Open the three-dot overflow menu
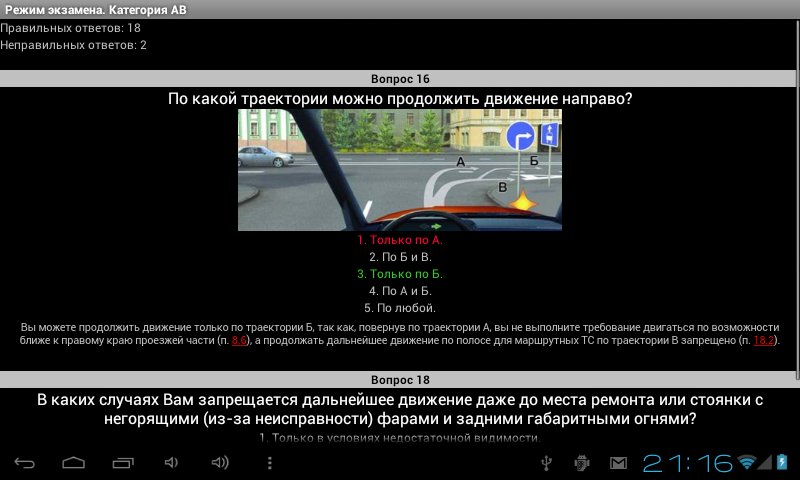Screen dimensions: 800x480 [270, 463]
